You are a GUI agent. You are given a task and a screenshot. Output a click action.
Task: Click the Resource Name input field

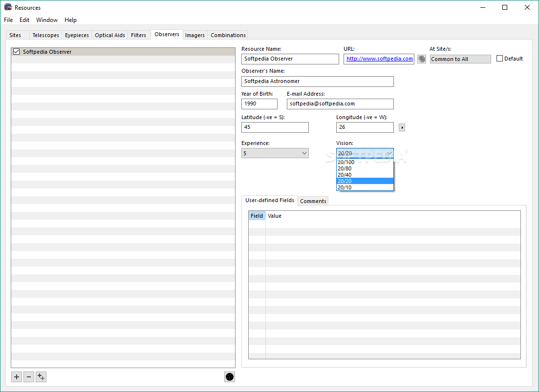pyautogui.click(x=290, y=59)
